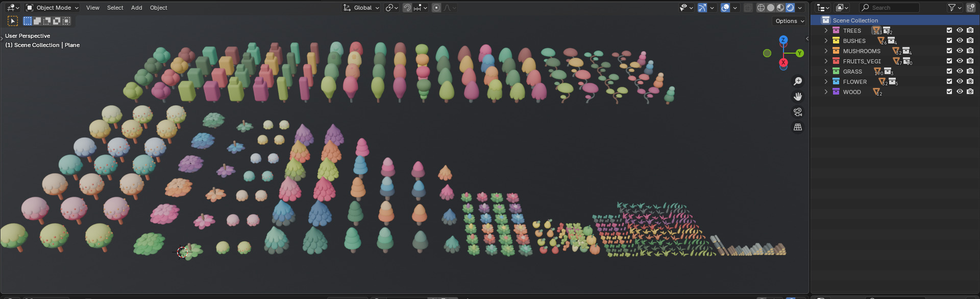Open the Object menu

(x=159, y=8)
